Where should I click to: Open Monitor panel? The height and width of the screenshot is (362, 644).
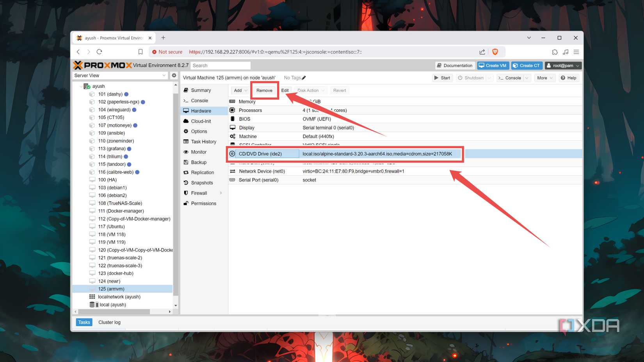[199, 152]
